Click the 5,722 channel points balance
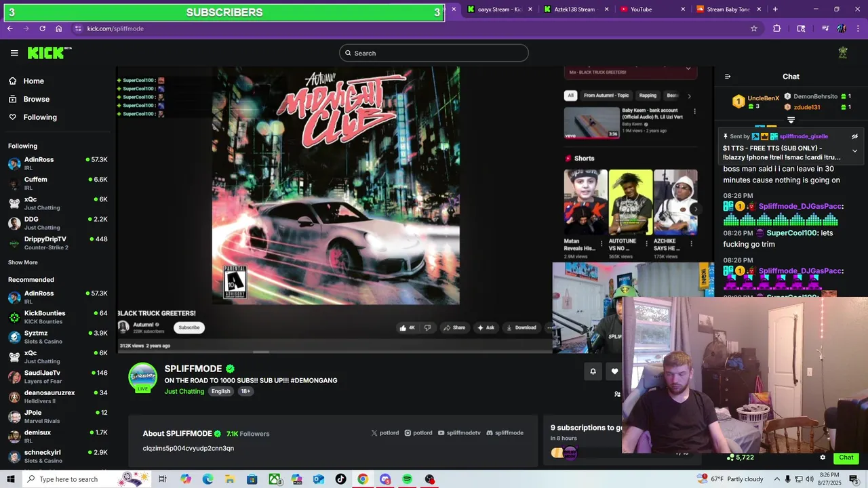 pyautogui.click(x=740, y=457)
